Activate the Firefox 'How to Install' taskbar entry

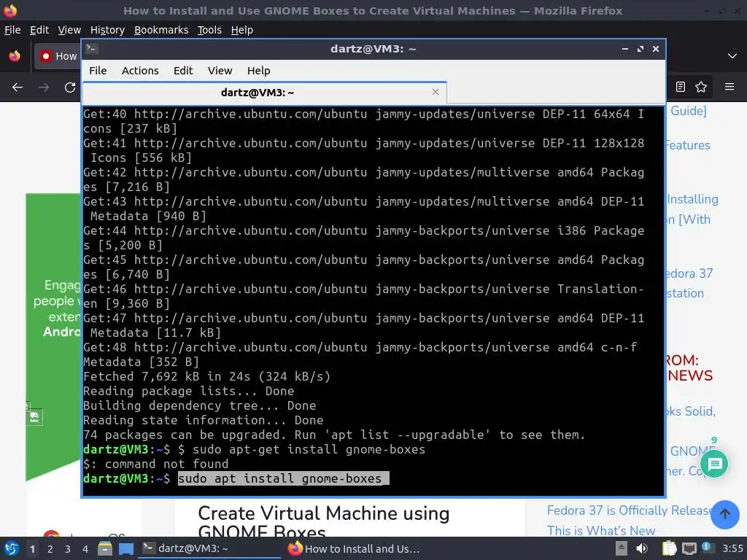(x=354, y=548)
